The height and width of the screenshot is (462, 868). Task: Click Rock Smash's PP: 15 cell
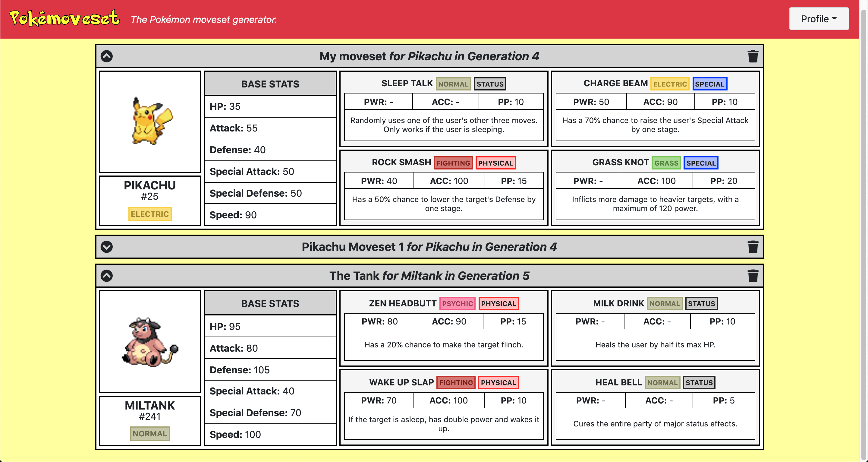(514, 181)
